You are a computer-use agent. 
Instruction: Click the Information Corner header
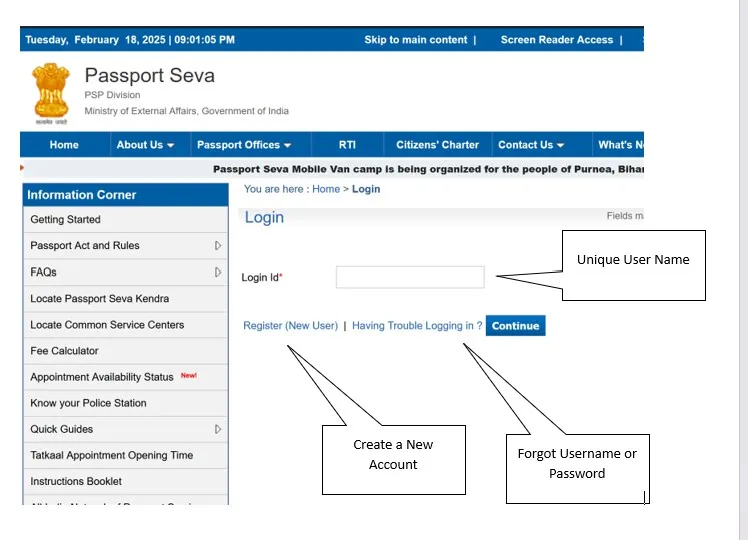[x=125, y=195]
